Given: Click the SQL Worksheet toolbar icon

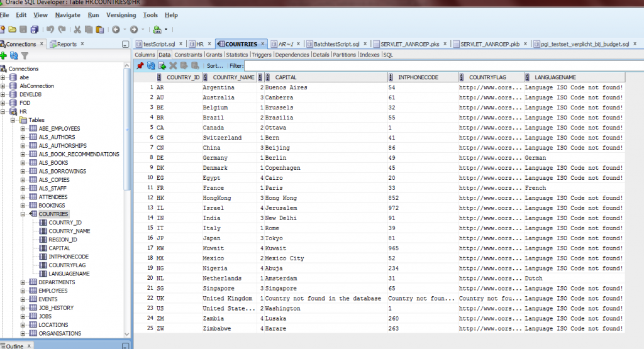Looking at the screenshot, I should pos(157,30).
